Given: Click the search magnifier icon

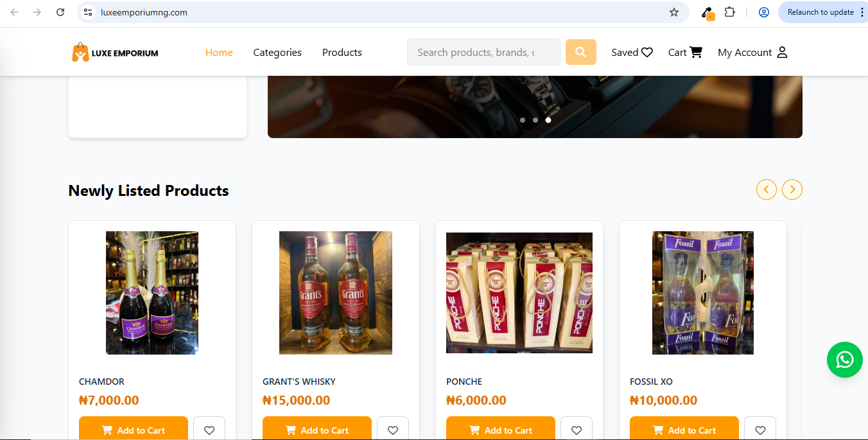Looking at the screenshot, I should coord(580,52).
